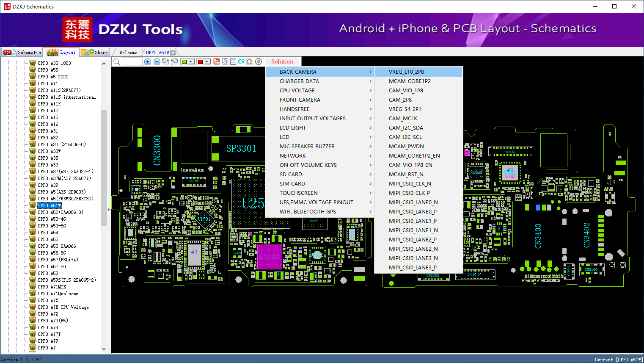This screenshot has height=363, width=644.
Task: Click the blue layout rows icon
Action: pos(233,62)
